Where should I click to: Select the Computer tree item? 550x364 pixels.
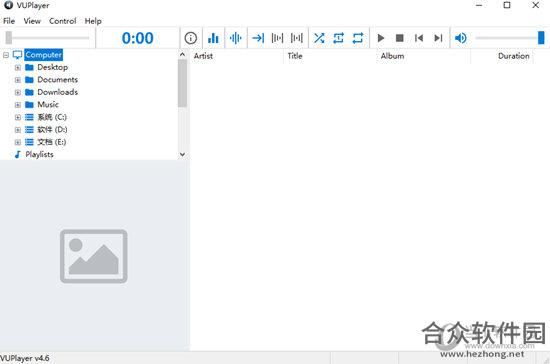click(43, 55)
